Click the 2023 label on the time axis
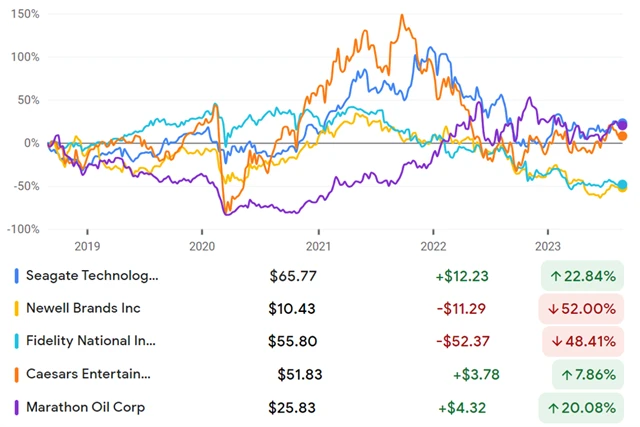Screen dimensions: 640x427 pyautogui.click(x=549, y=245)
